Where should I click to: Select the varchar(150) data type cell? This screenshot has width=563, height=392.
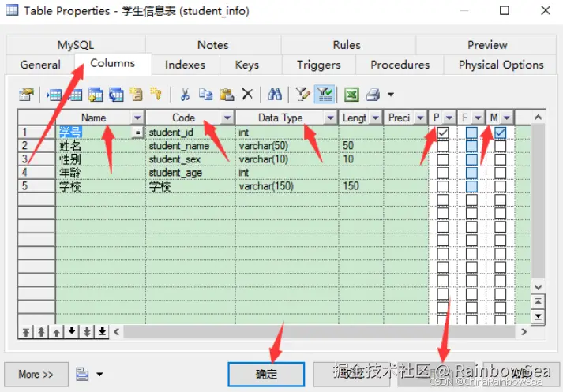pyautogui.click(x=287, y=186)
